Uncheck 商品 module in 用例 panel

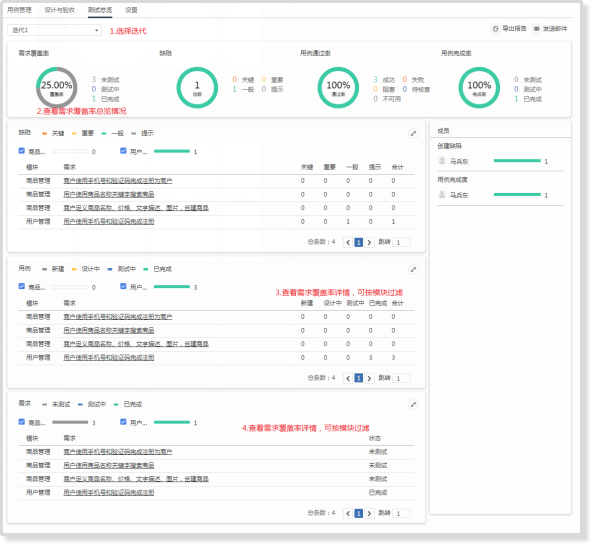coord(22,286)
